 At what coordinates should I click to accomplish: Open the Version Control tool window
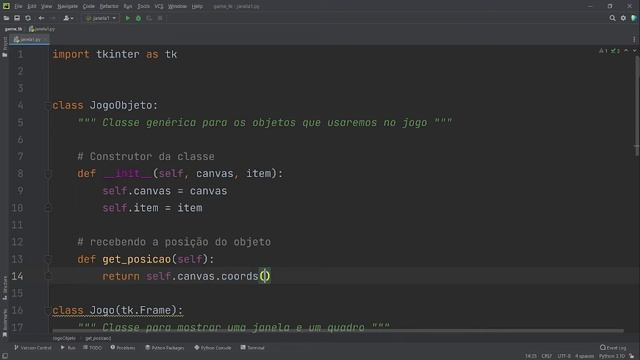coord(33,348)
